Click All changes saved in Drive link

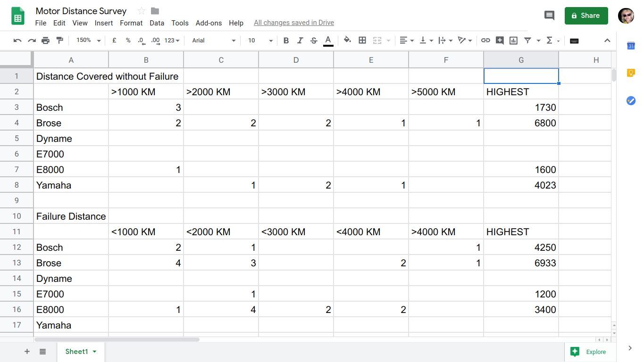[x=294, y=23]
